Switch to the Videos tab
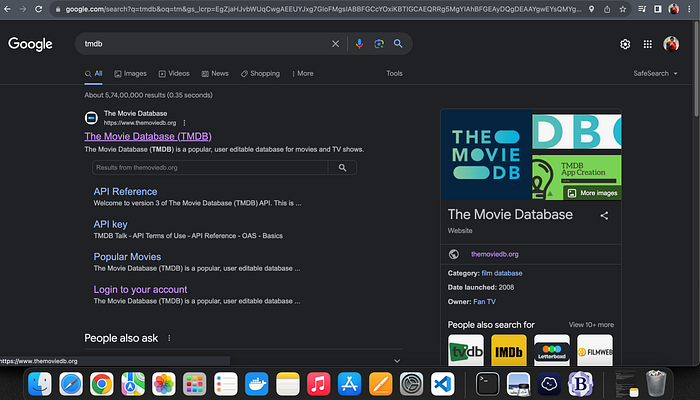Image resolution: width=700 pixels, height=400 pixels. 174,74
